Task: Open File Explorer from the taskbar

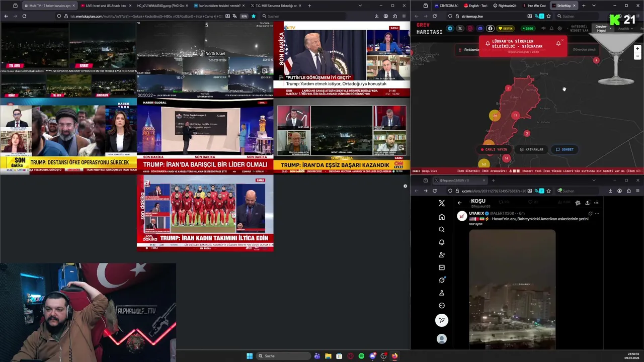Action: (x=328, y=356)
